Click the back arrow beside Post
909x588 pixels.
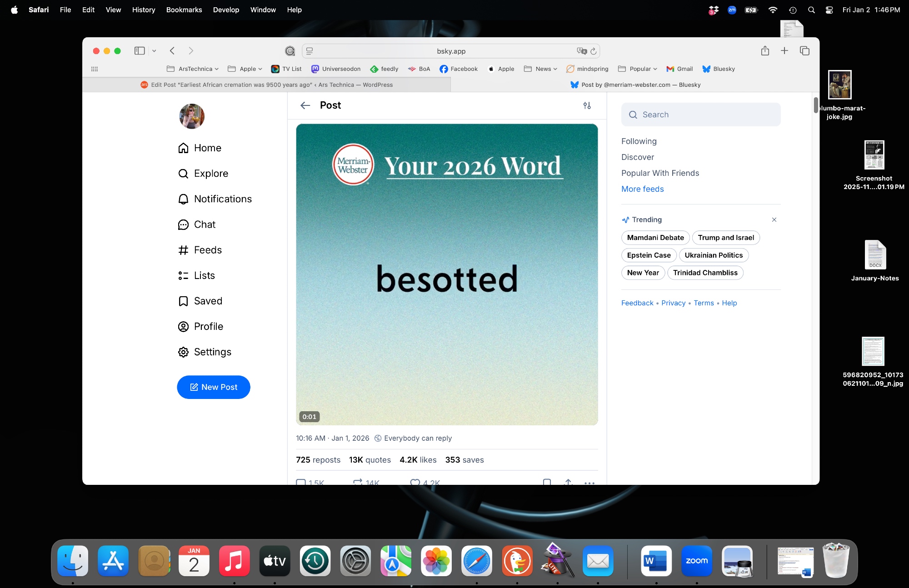click(x=305, y=105)
